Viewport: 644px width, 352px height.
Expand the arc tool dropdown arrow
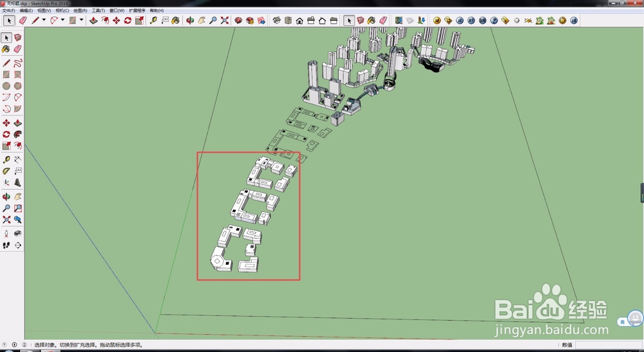[x=63, y=20]
